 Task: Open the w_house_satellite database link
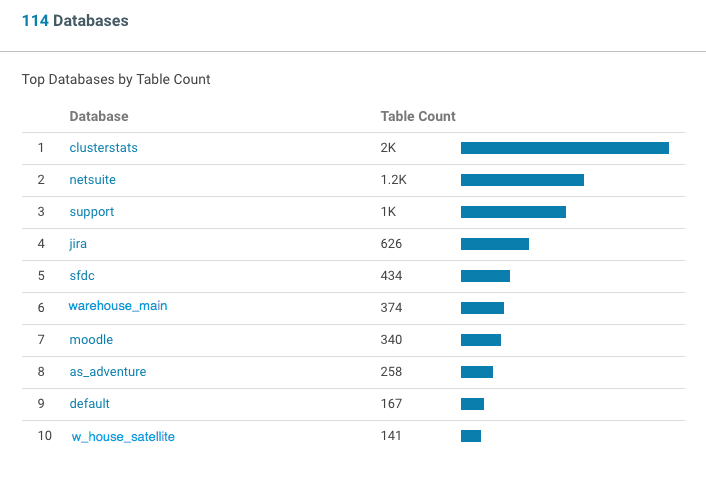(x=123, y=437)
